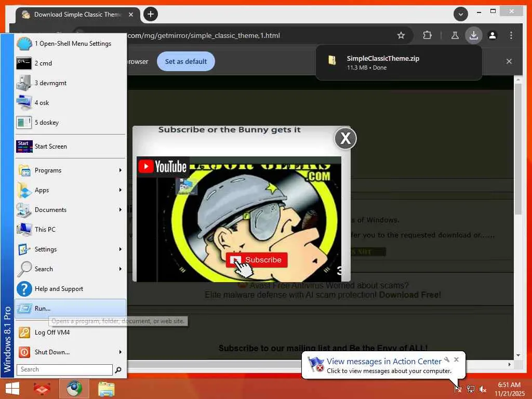
Task: Click the muted volume tray icon
Action: [x=483, y=389]
